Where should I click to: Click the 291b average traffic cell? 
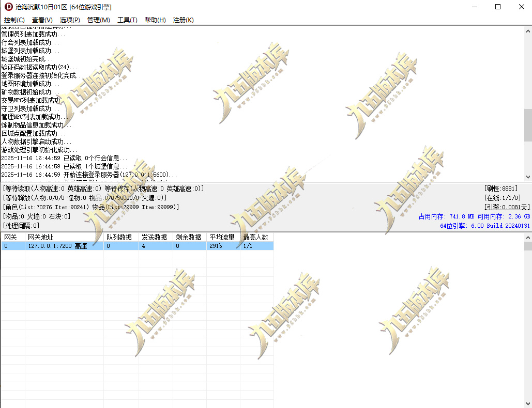223,246
